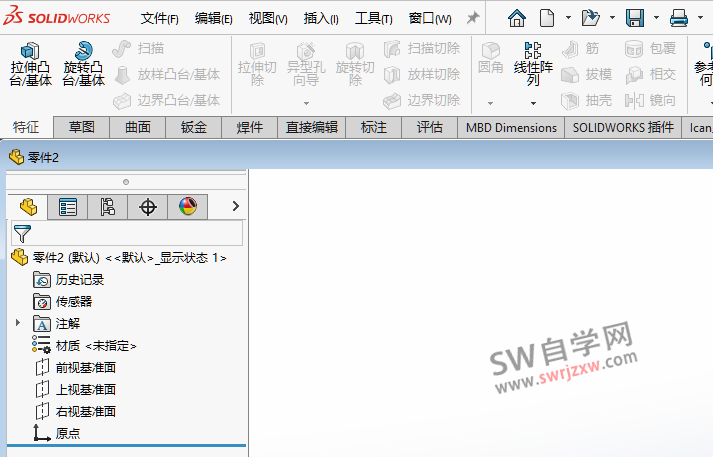Open the 窗口(W) menu

coord(430,19)
